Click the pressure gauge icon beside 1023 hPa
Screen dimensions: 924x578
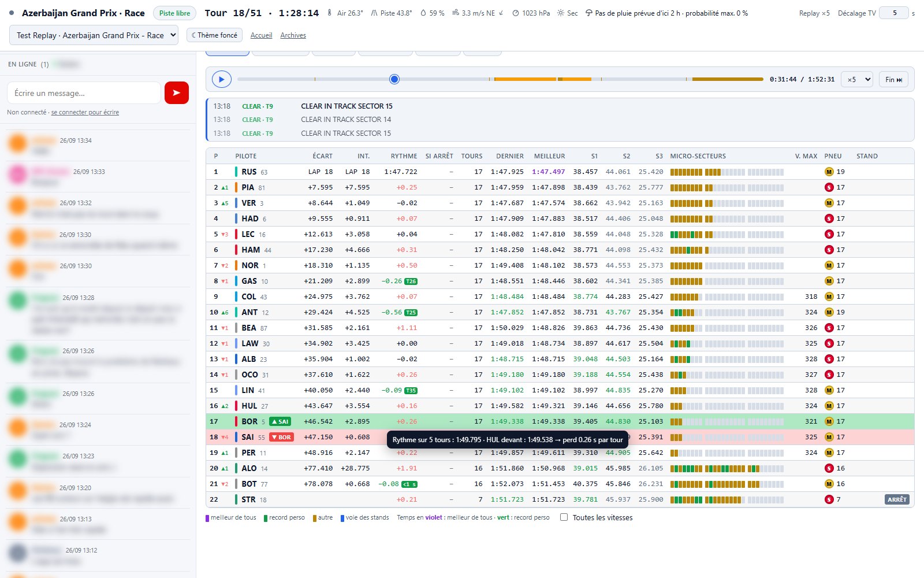(516, 13)
